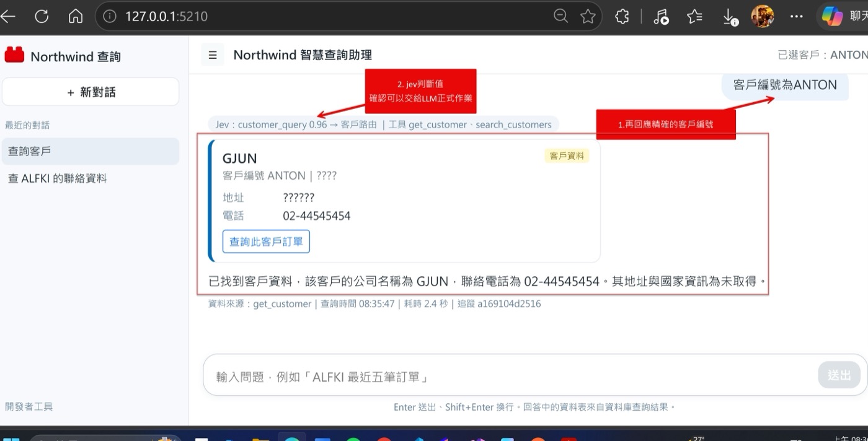Click the Northwind 智慧查詢助理 header title
This screenshot has height=441, width=868.
coord(303,55)
